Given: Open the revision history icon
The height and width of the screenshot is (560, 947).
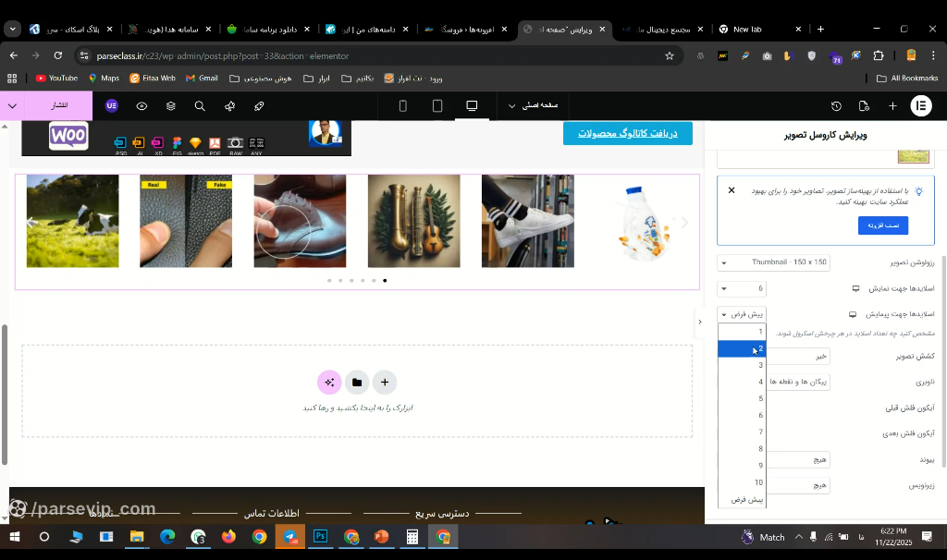Looking at the screenshot, I should [x=836, y=106].
